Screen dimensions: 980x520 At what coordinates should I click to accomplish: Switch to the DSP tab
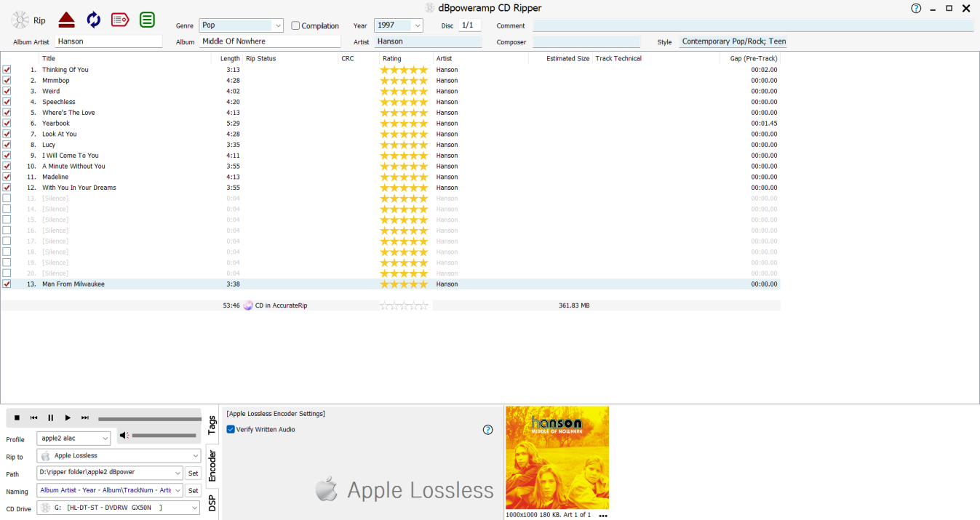pos(212,503)
